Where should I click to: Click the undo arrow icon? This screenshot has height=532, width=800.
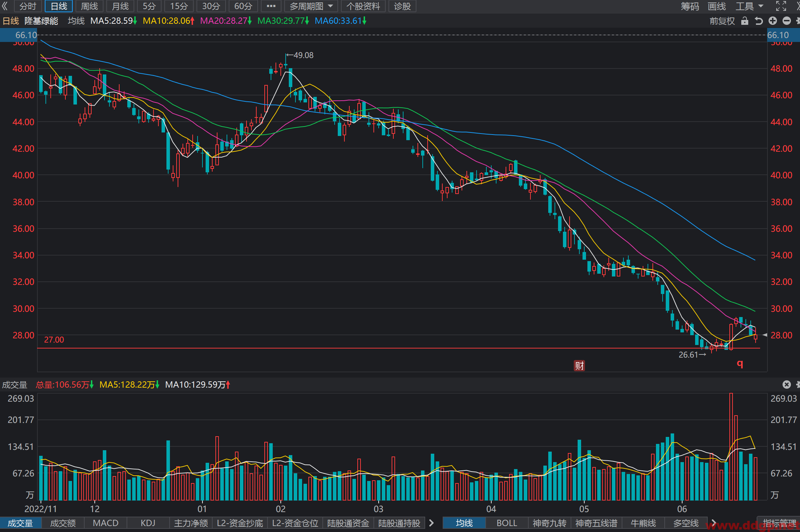tap(758, 21)
